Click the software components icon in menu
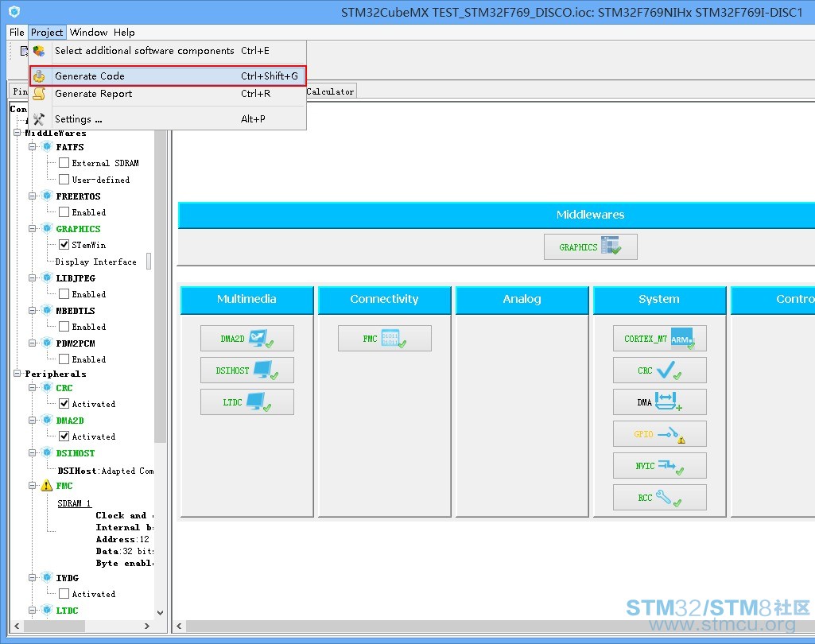 [39, 50]
